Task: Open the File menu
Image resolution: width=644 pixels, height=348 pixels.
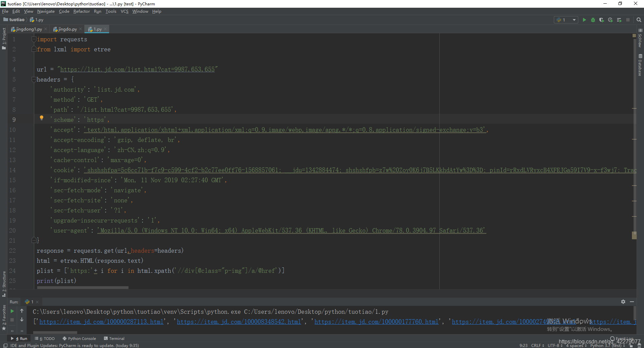Action: [5, 11]
